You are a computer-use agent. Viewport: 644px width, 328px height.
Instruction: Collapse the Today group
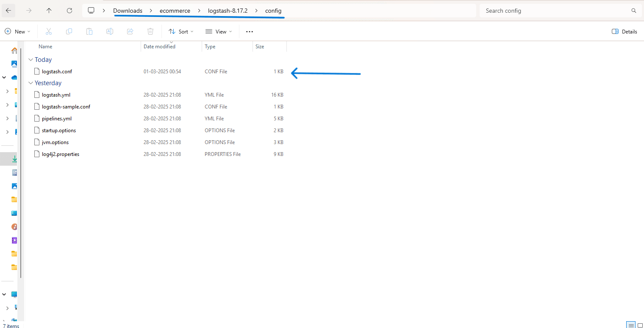click(x=31, y=60)
